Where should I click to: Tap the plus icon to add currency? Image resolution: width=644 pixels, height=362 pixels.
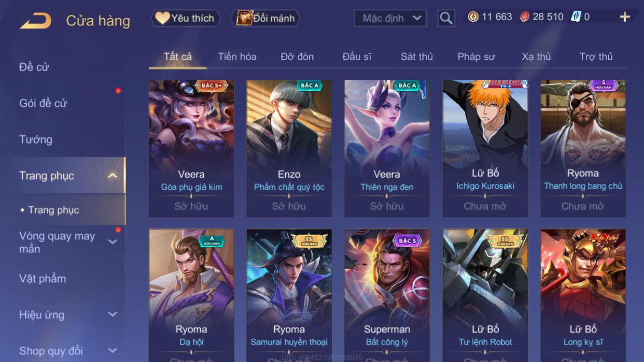click(625, 17)
